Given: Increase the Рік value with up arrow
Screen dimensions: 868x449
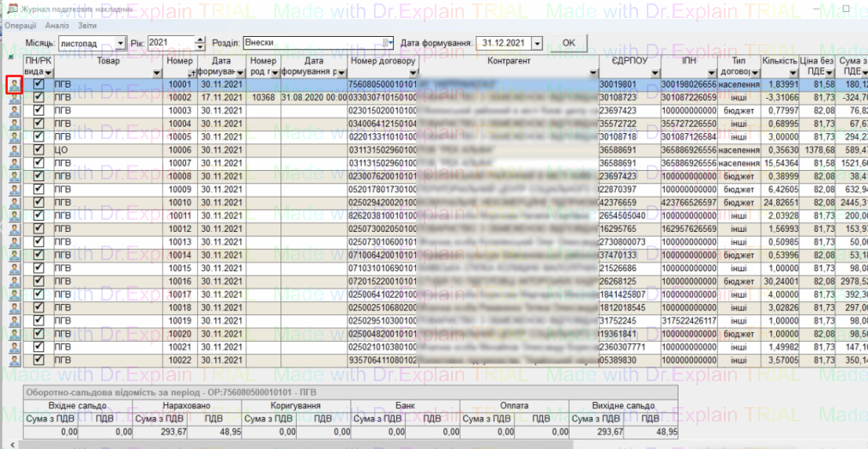Looking at the screenshot, I should click(201, 39).
